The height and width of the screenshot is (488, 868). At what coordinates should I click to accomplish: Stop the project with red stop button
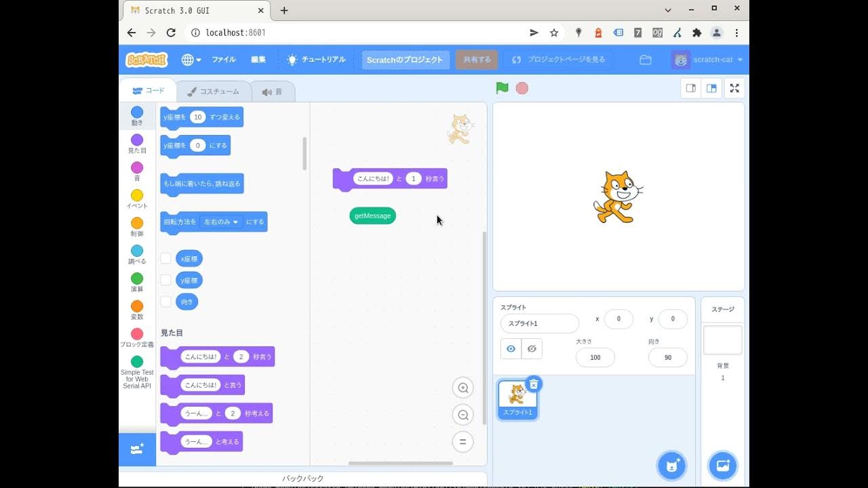click(522, 88)
